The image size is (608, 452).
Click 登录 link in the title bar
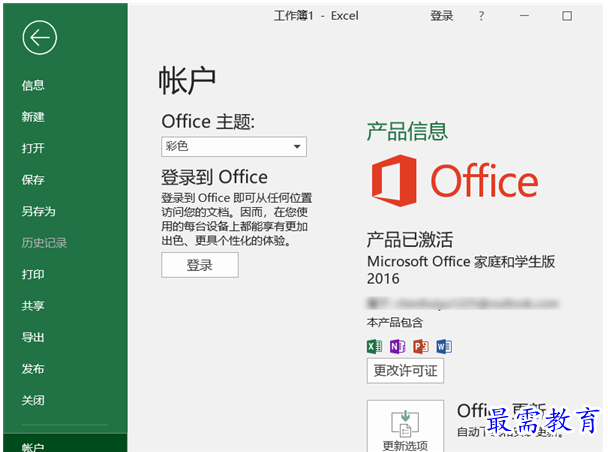click(x=442, y=16)
